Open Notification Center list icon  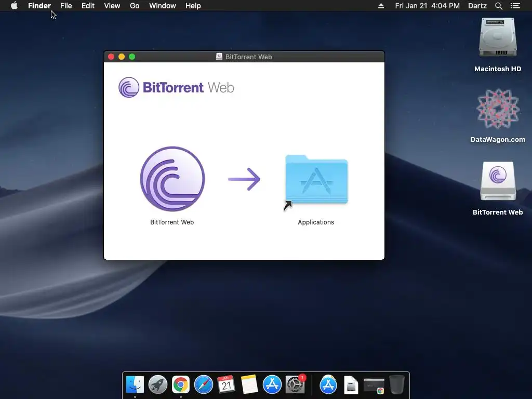pos(515,6)
